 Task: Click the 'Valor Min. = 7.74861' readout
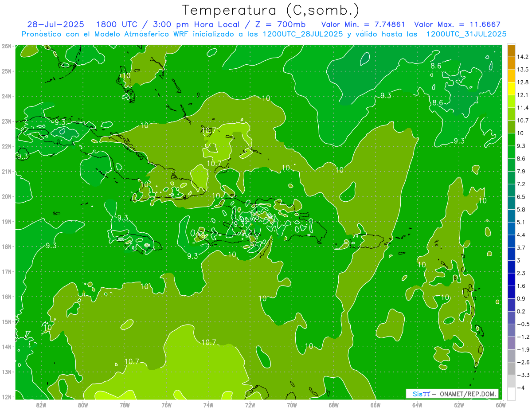click(363, 24)
